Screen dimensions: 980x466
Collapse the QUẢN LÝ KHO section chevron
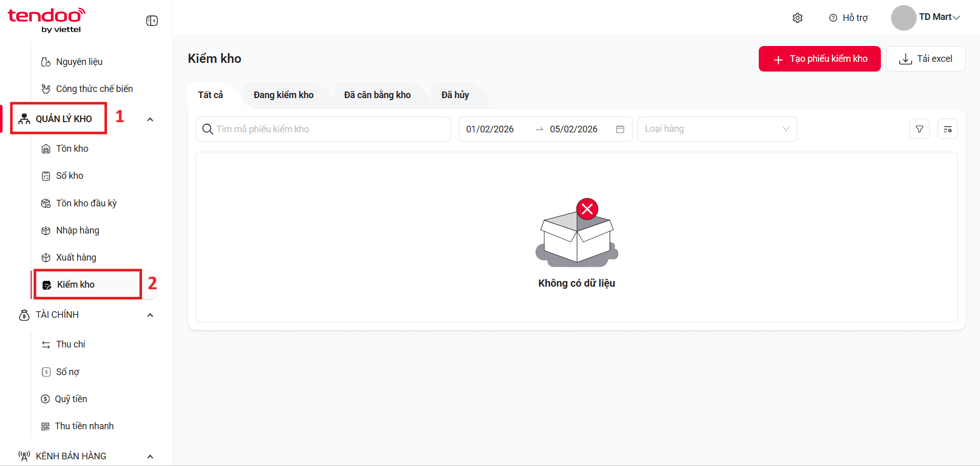click(x=150, y=120)
